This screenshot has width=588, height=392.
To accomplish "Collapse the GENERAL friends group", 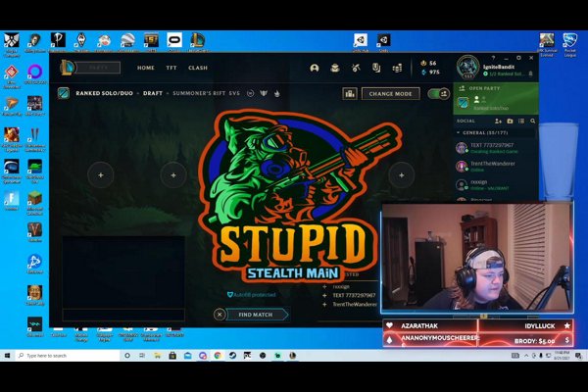I will (x=459, y=133).
